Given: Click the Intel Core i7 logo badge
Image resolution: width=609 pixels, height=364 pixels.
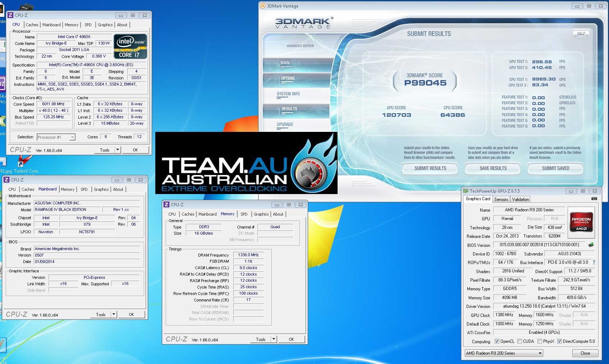Looking at the screenshot, I should pyautogui.click(x=130, y=46).
